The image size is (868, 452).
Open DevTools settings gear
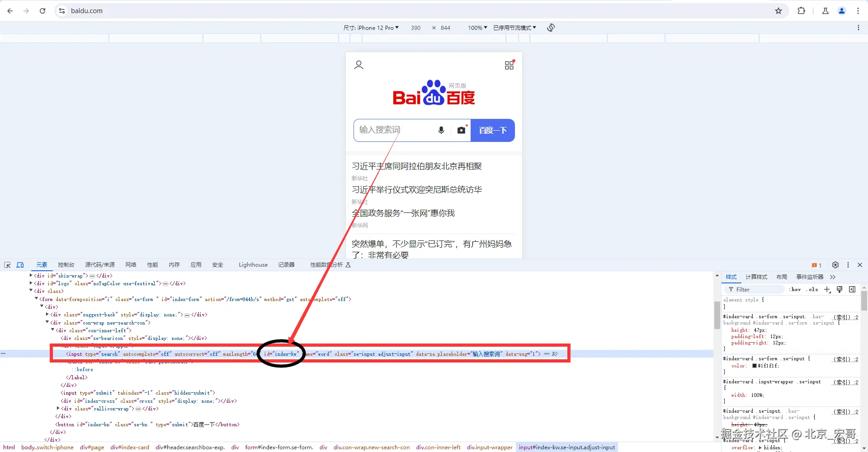pos(835,265)
